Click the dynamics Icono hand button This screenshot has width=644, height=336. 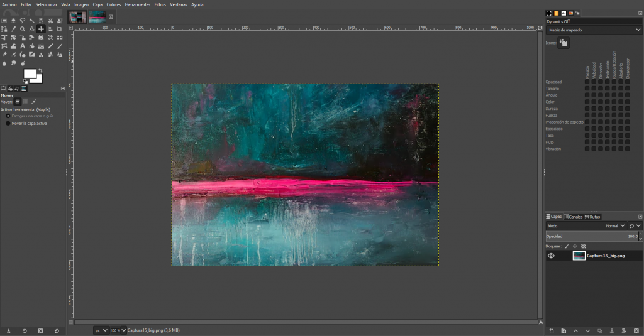pyautogui.click(x=563, y=43)
